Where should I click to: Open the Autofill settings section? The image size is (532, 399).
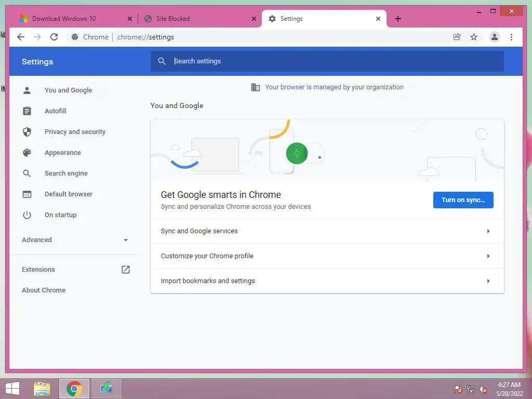coord(55,111)
